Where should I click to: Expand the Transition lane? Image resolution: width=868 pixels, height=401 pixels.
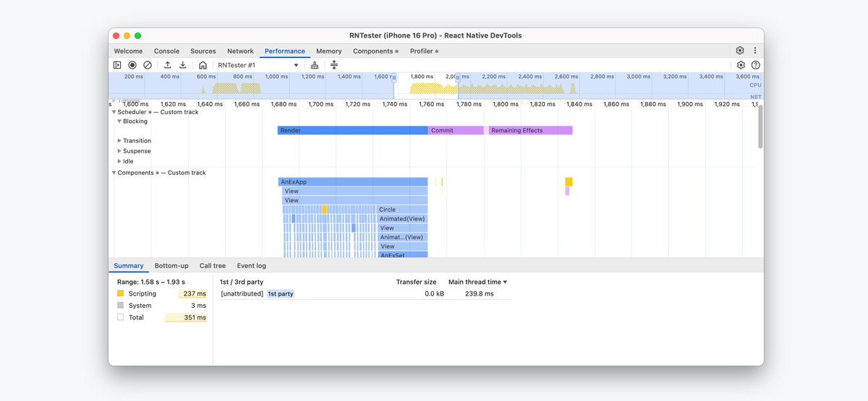click(119, 141)
